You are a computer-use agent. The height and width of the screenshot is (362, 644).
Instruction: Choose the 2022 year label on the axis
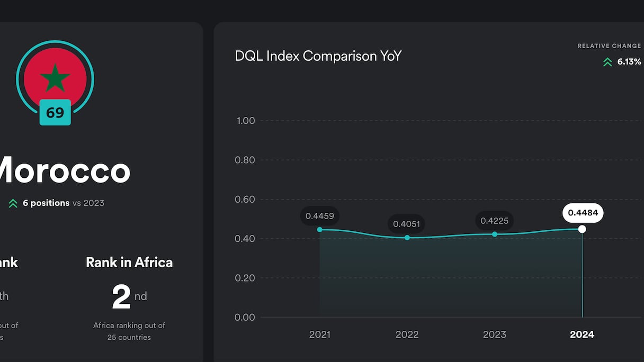(x=407, y=334)
